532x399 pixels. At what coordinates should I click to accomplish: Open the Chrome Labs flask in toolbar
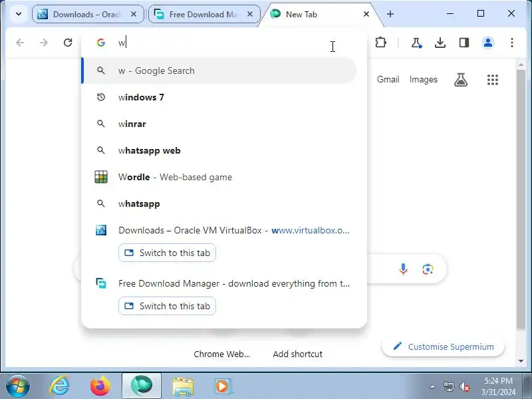pyautogui.click(x=416, y=43)
